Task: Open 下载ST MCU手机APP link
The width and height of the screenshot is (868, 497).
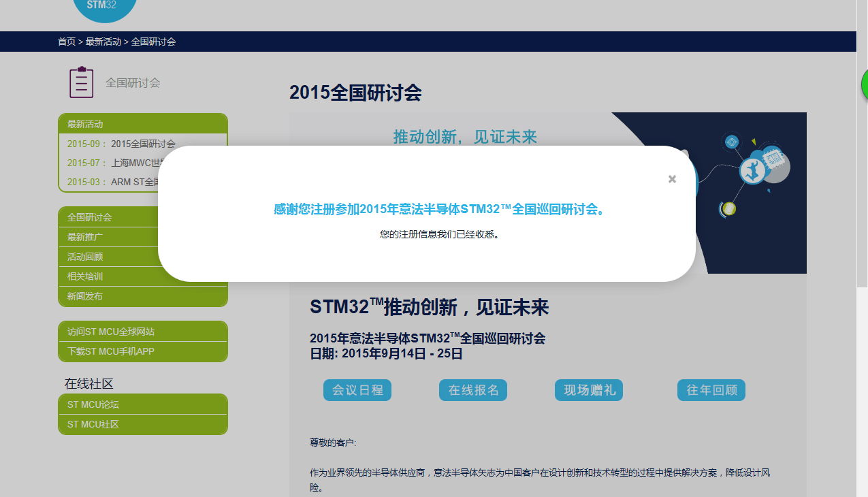Action: pyautogui.click(x=143, y=351)
